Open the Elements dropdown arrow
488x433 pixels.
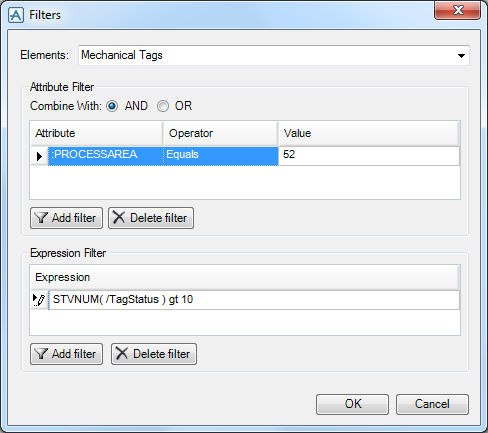[461, 56]
